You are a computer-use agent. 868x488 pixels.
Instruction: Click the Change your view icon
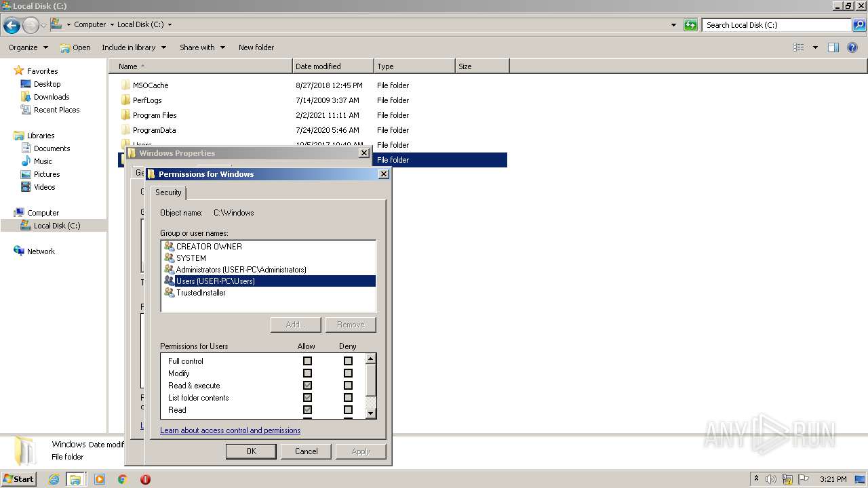(799, 47)
